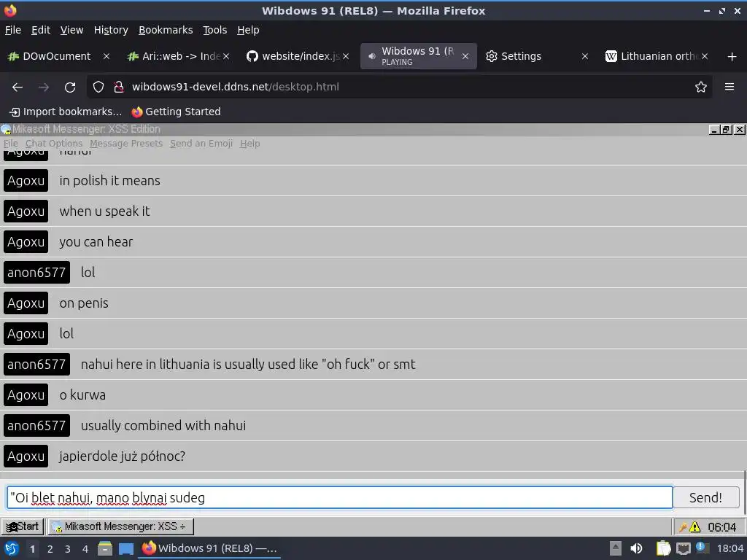The height and width of the screenshot is (560, 747).
Task: Switch to workspace 1
Action: tap(32, 549)
